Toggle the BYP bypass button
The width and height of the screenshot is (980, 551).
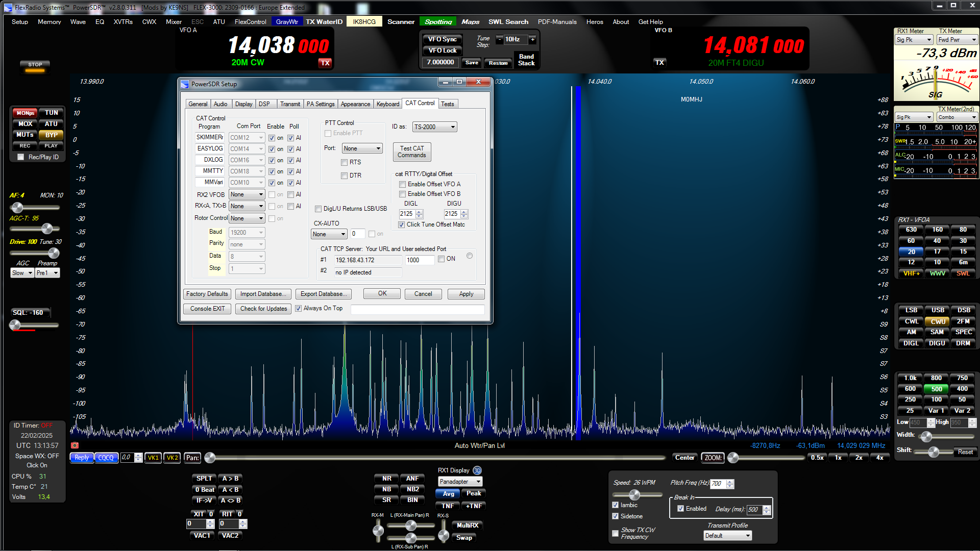coord(51,135)
